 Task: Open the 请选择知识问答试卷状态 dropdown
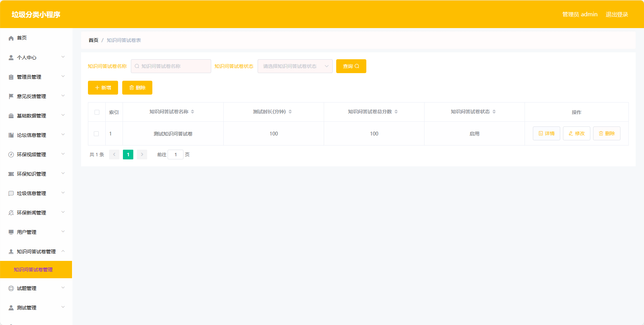pyautogui.click(x=295, y=66)
